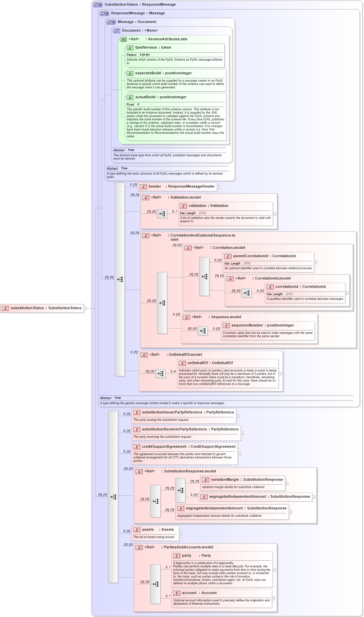364x617 pixels.
Task: Expand the correlationId CorrelationId element
Action: [x=347, y=293]
